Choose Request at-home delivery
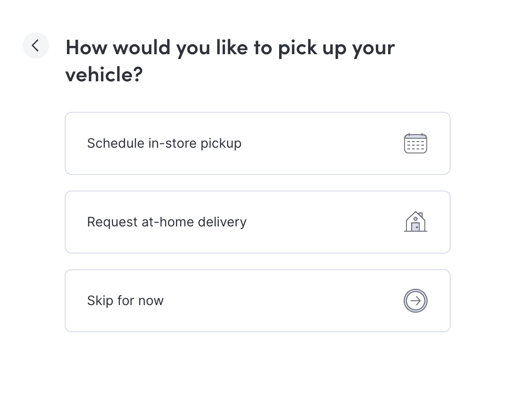 (258, 222)
